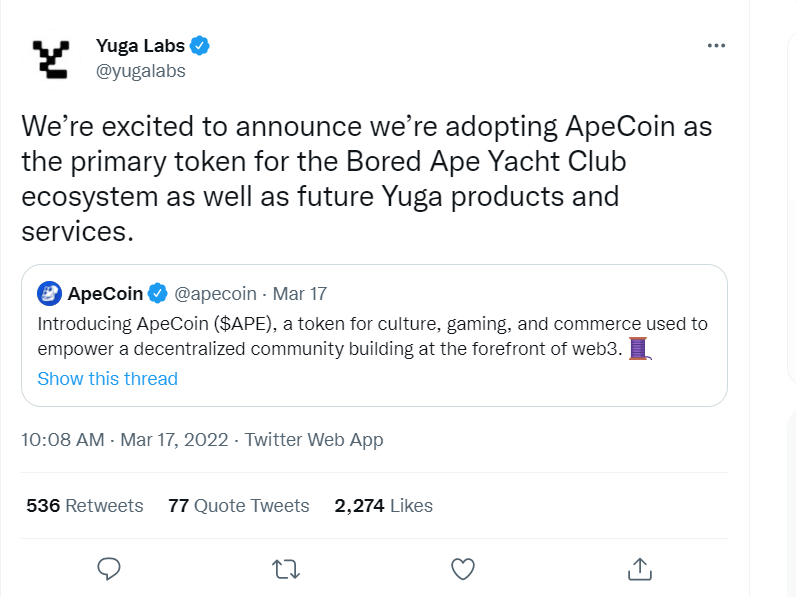The height and width of the screenshot is (597, 796).
Task: Click the 10:08 AM Mar 17, 2022 timestamp
Action: tap(125, 440)
